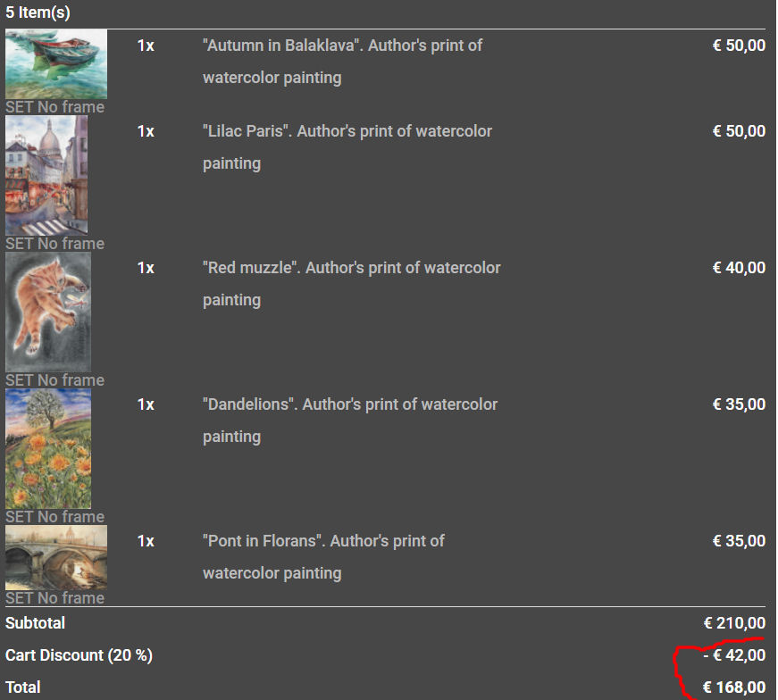Viewport: 778px width, 700px height.
Task: Click the discount amount - € 42,00
Action: [x=733, y=655]
